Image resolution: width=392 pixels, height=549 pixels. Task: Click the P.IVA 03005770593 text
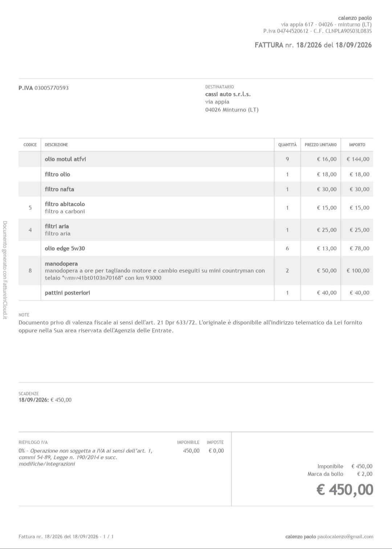coord(44,88)
